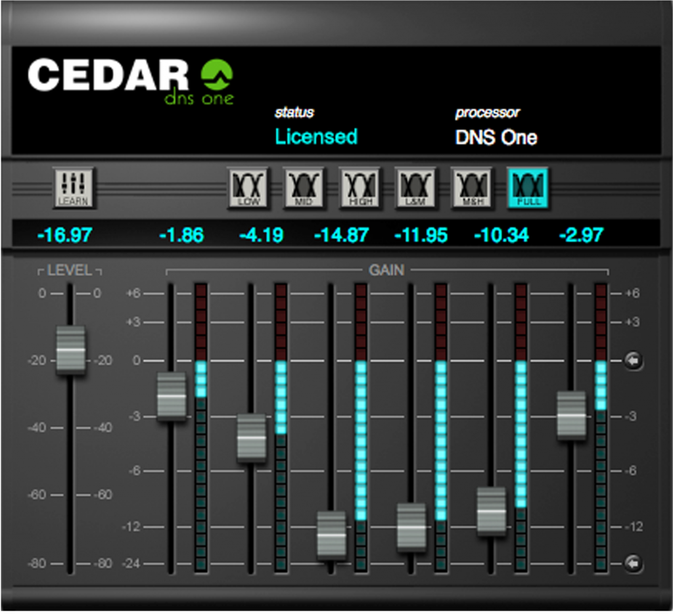
Task: Click the arrow button beside the 0 gain mark
Action: pos(633,361)
